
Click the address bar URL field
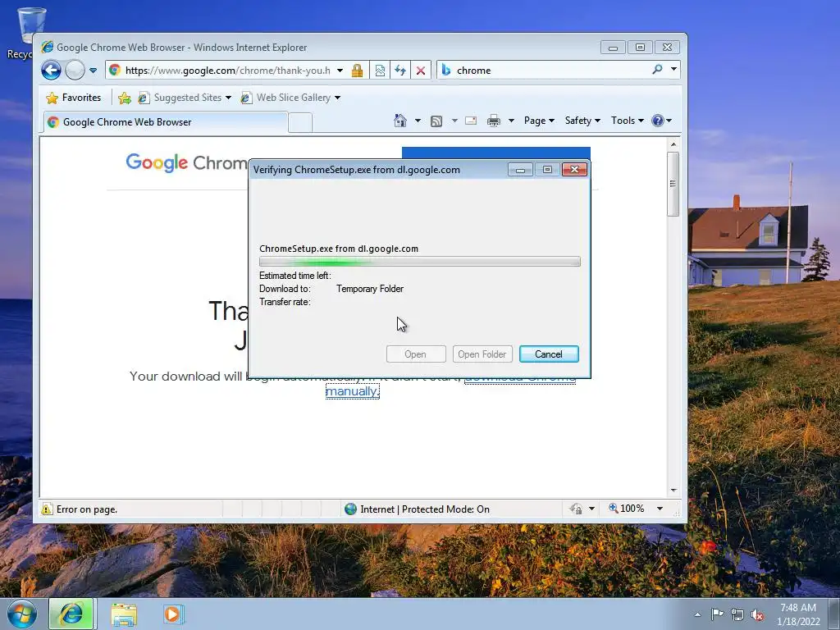[x=227, y=71]
